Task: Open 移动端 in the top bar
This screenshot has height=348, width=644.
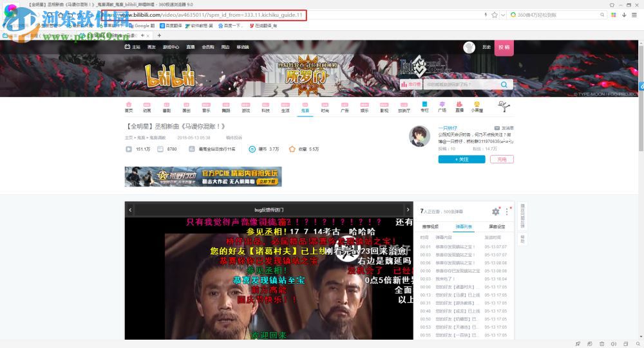Action: pyautogui.click(x=243, y=47)
